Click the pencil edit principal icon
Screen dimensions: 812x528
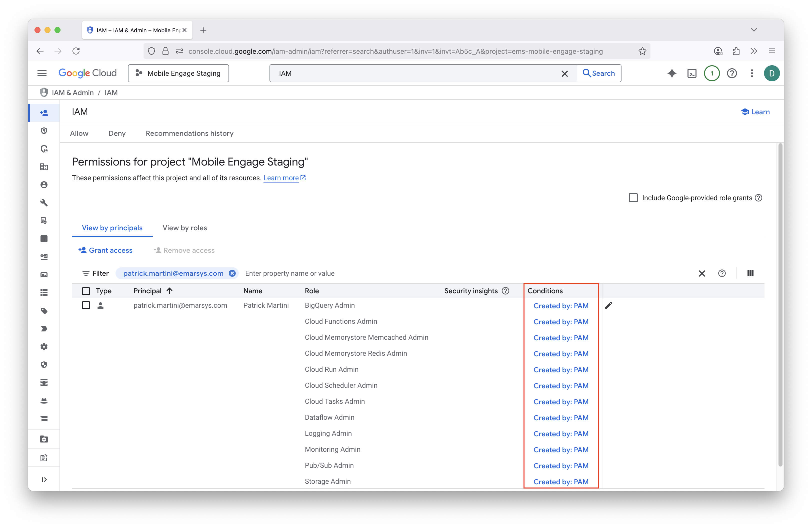(609, 305)
